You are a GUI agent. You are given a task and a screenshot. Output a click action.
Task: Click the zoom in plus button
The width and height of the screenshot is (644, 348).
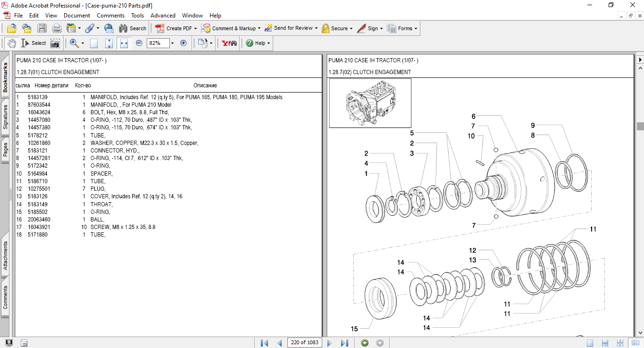pyautogui.click(x=184, y=43)
